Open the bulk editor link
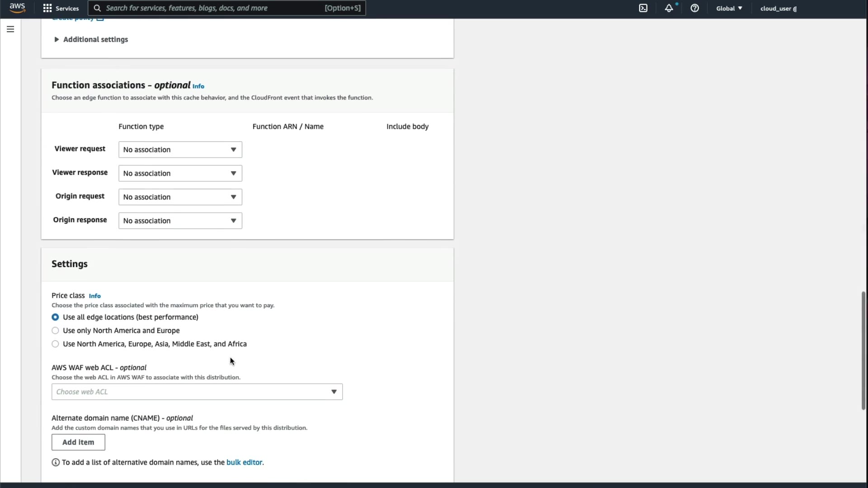Screen dimensions: 868x488 [x=244, y=462]
